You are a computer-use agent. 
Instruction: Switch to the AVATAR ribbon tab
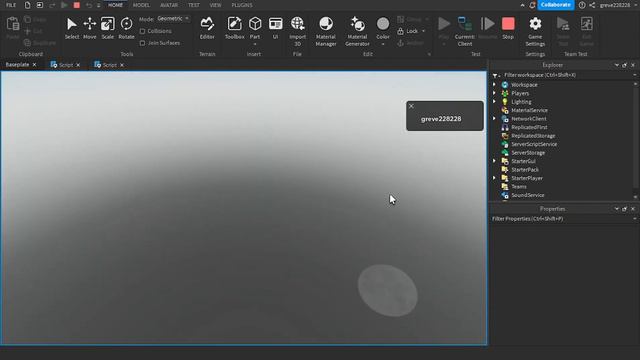169,5
